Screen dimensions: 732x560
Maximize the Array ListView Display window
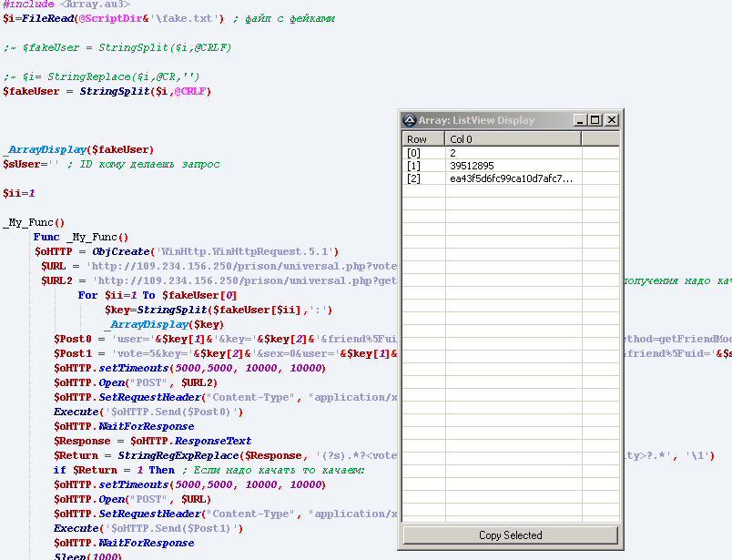click(595, 120)
